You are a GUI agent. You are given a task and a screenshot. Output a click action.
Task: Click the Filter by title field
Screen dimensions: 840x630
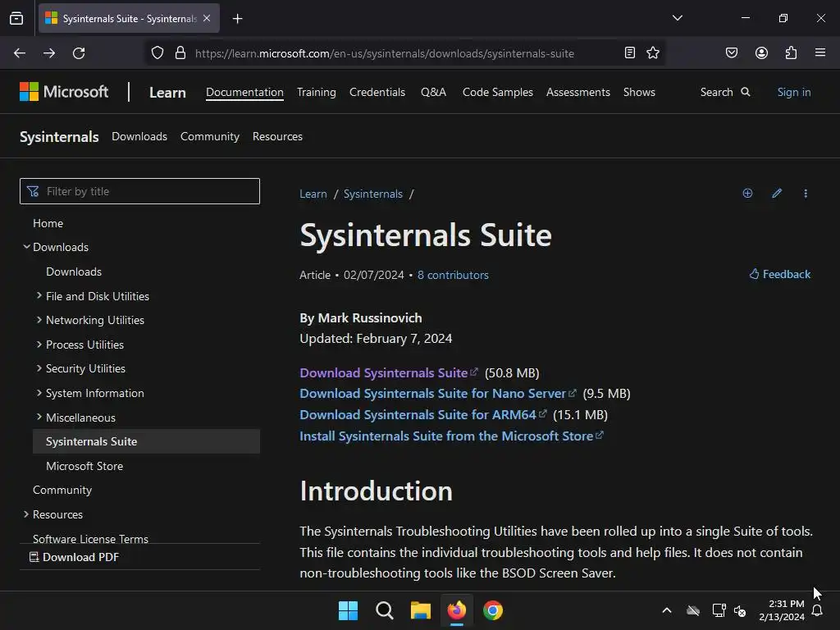pyautogui.click(x=139, y=191)
